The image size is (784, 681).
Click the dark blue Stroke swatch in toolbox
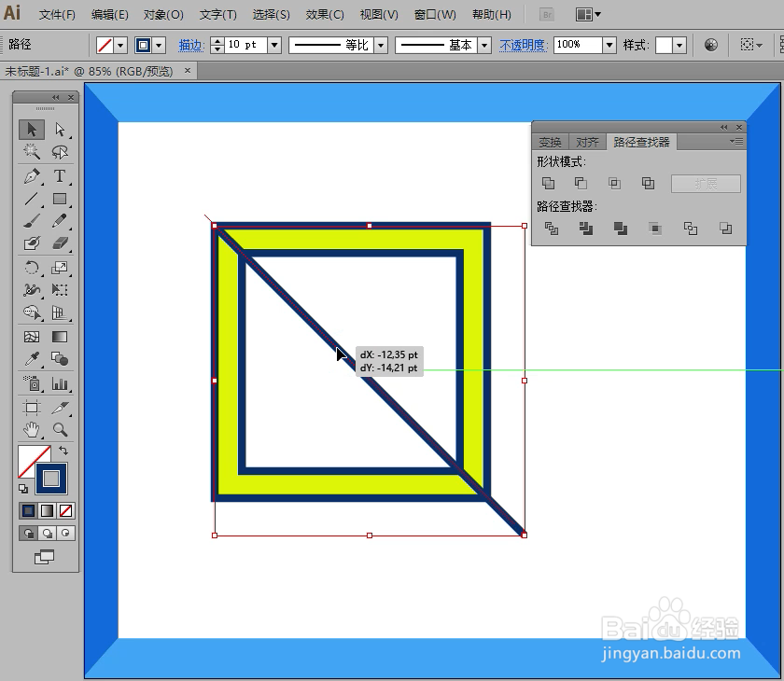51,479
